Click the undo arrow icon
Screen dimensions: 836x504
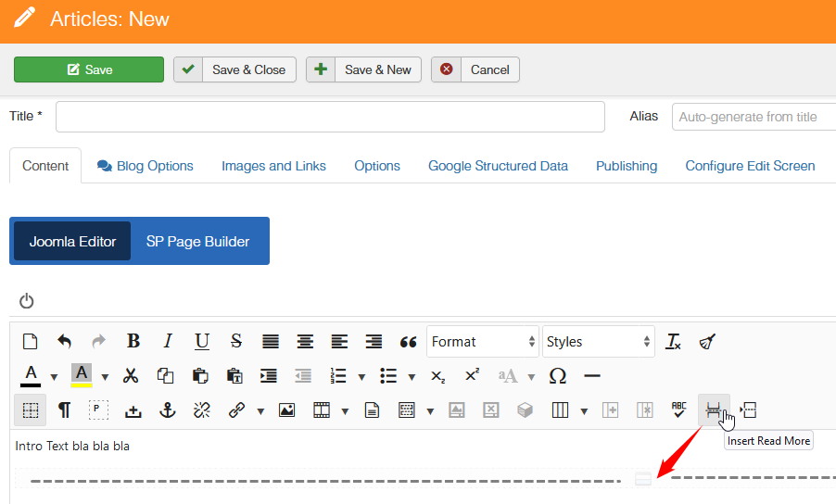coord(64,341)
